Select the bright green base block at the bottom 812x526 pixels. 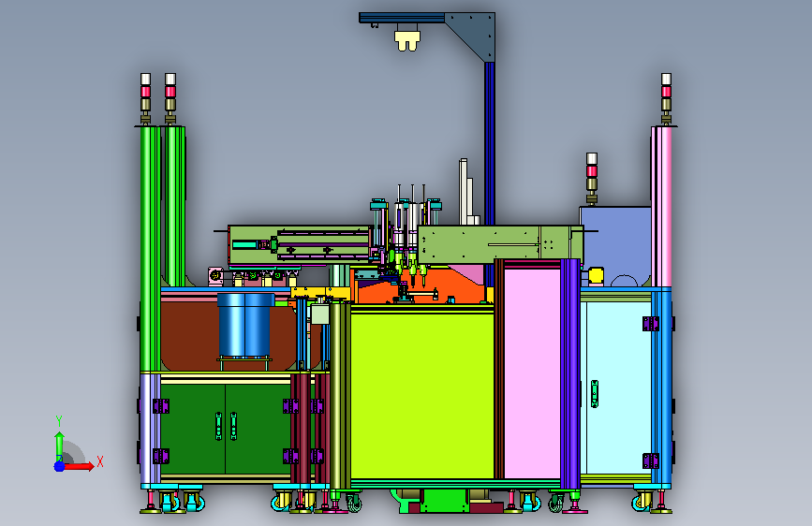coord(446,501)
